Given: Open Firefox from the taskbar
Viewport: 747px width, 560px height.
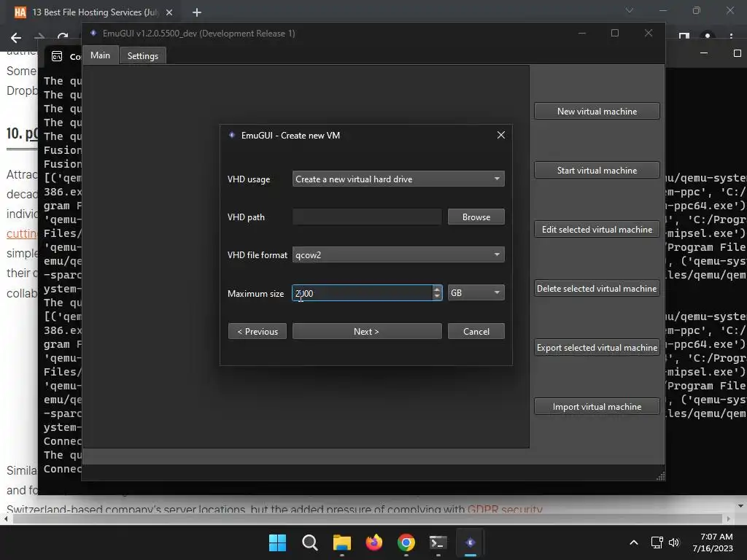Looking at the screenshot, I should [374, 542].
